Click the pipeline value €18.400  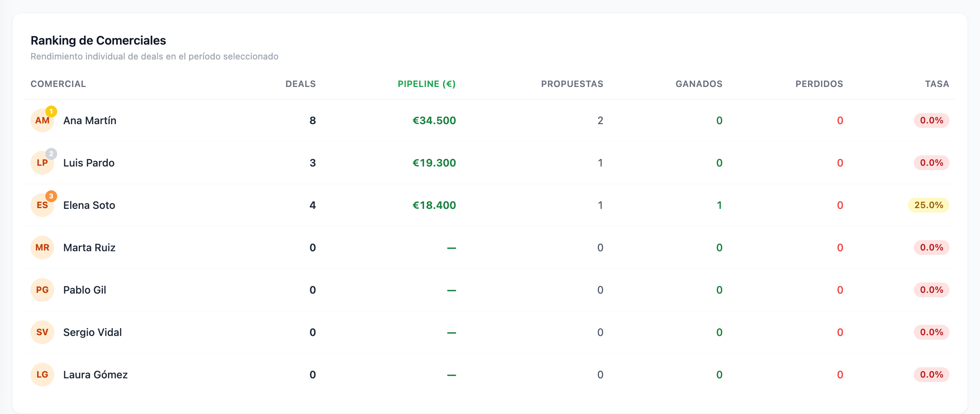(x=434, y=206)
